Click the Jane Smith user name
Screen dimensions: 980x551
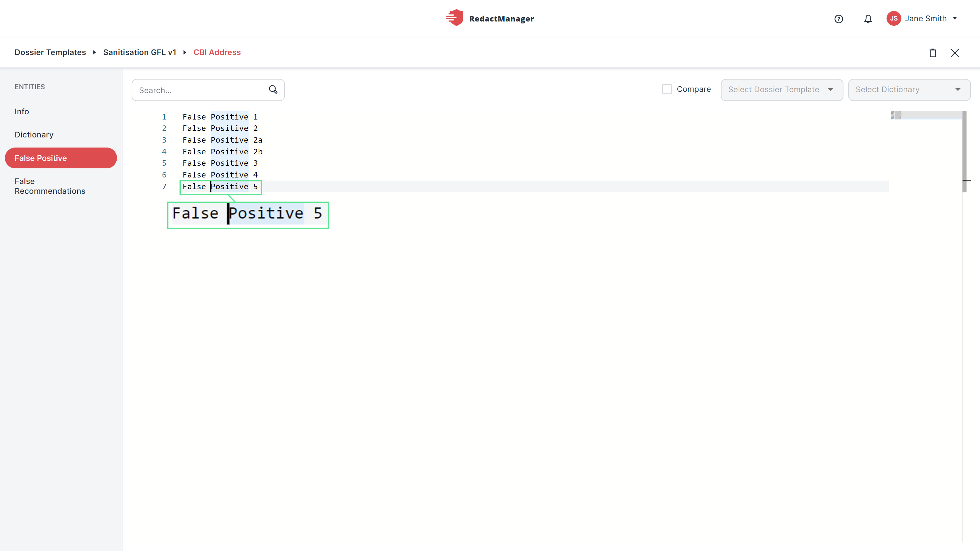[x=926, y=18]
